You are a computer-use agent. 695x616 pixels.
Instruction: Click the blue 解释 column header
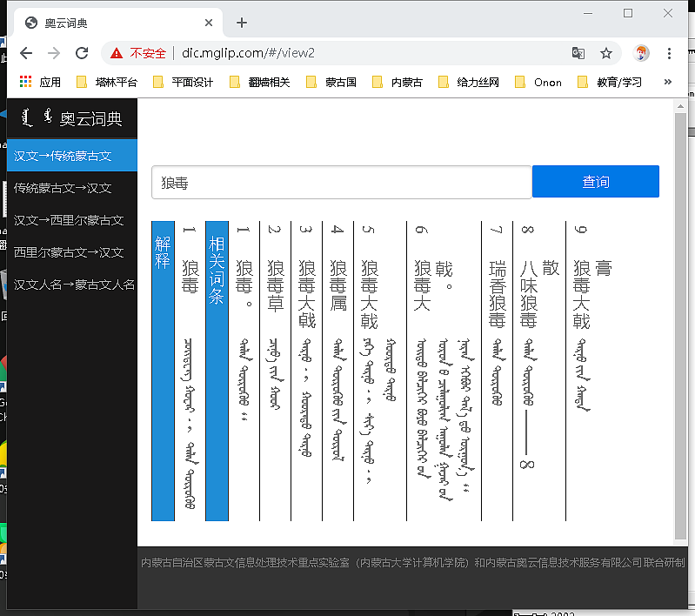[164, 371]
